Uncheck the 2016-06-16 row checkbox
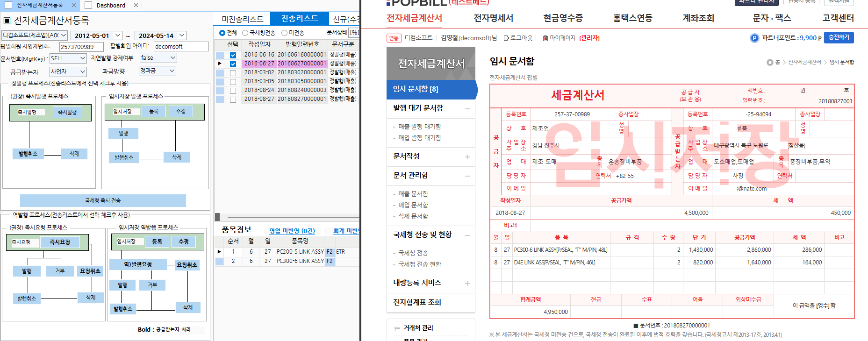Viewport: 868px width, 341px height. point(233,55)
